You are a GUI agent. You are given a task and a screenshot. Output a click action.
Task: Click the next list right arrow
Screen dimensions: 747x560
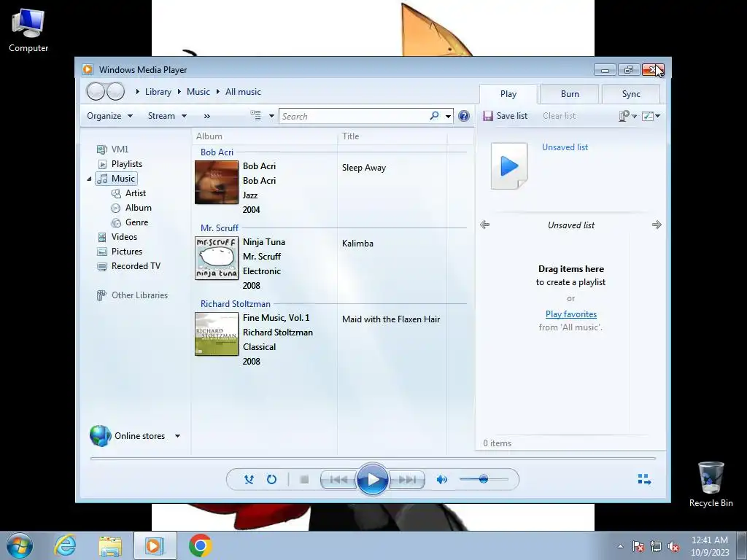coord(657,225)
